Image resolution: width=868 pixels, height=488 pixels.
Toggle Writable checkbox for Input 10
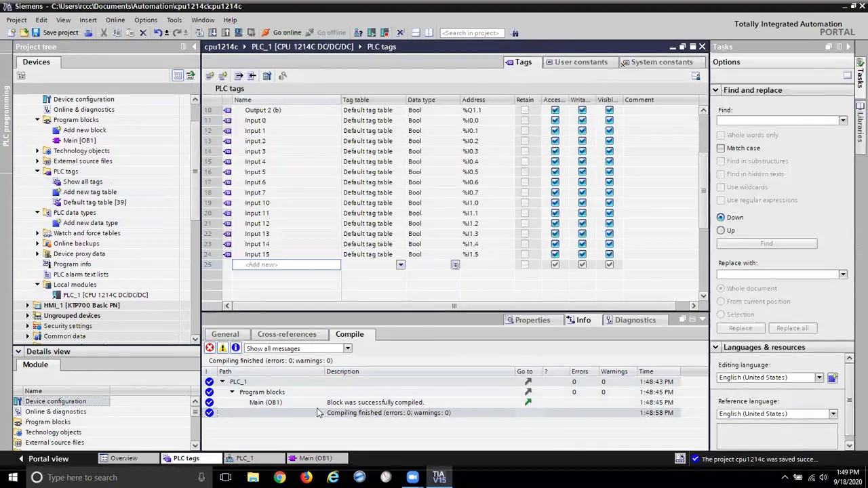582,203
